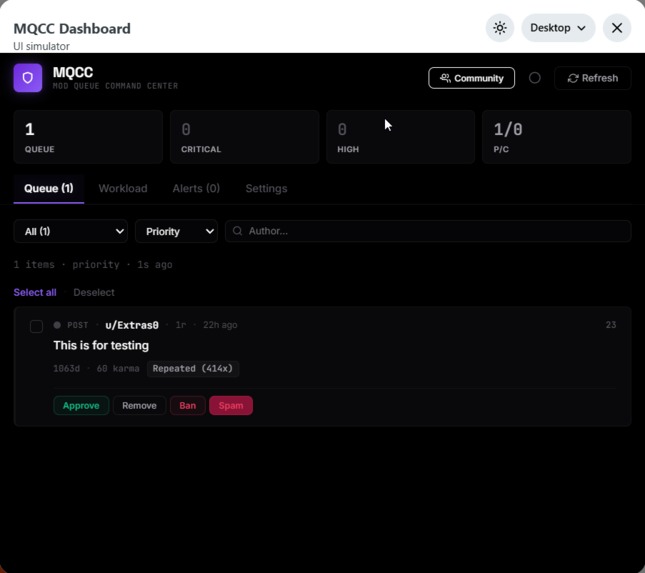The height and width of the screenshot is (573, 645).
Task: Click the magnifier icon in Author search
Action: tap(237, 231)
